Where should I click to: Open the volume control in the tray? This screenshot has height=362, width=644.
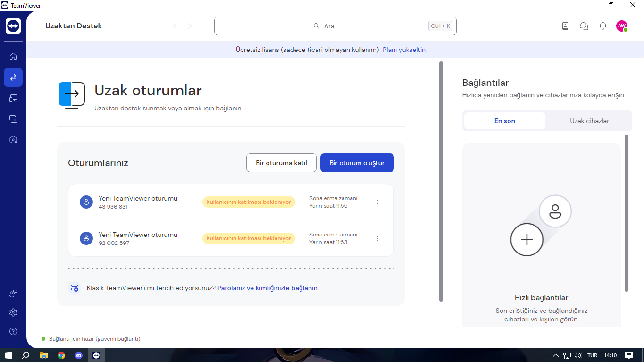578,355
